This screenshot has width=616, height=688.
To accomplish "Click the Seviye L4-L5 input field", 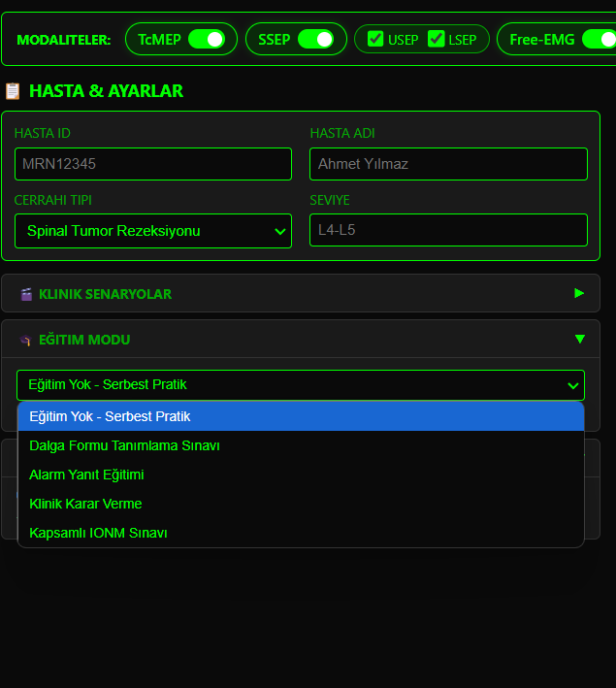I will [448, 230].
